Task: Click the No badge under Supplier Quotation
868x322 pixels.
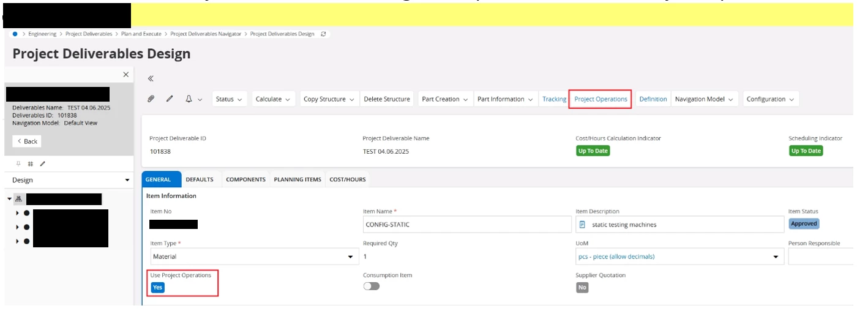Action: [582, 288]
